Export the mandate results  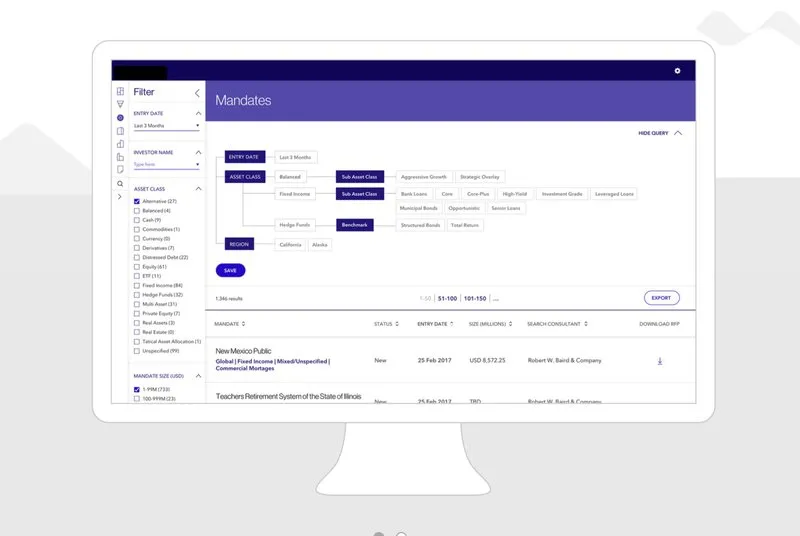pyautogui.click(x=662, y=298)
